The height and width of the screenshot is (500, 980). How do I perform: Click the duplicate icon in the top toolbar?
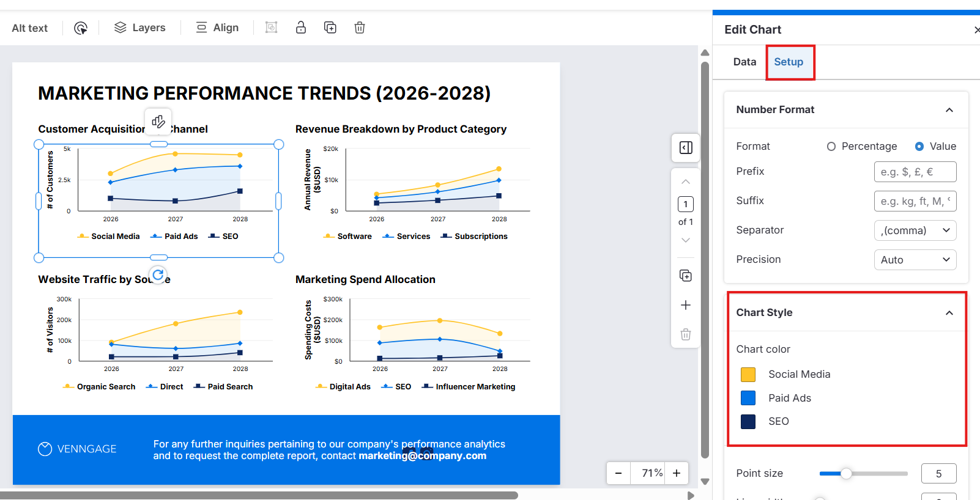(330, 28)
